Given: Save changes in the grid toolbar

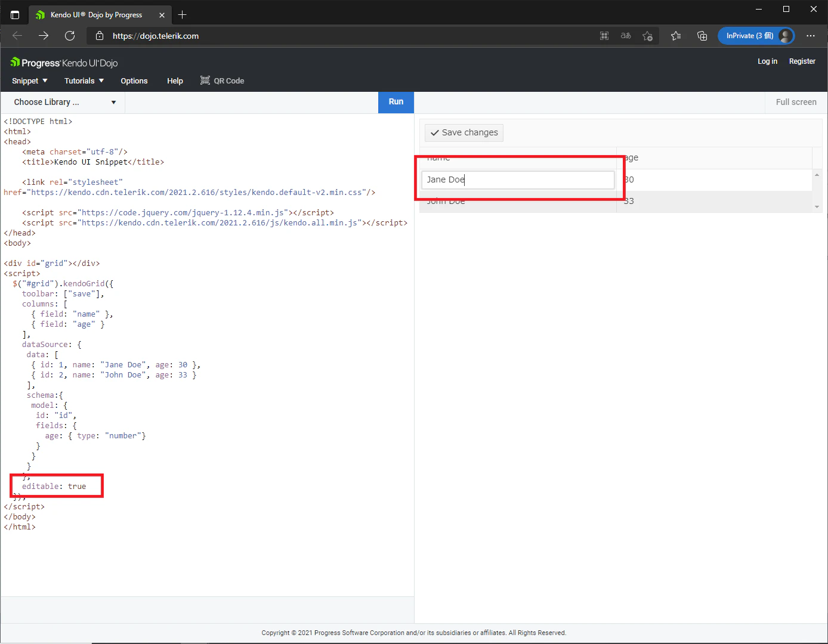Looking at the screenshot, I should coord(464,132).
